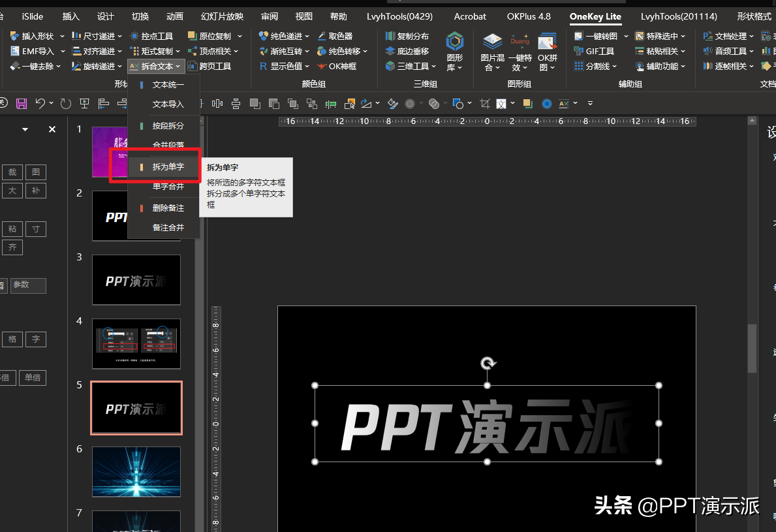
Task: Click the 控点工具 control point tool
Action: pyautogui.click(x=152, y=37)
